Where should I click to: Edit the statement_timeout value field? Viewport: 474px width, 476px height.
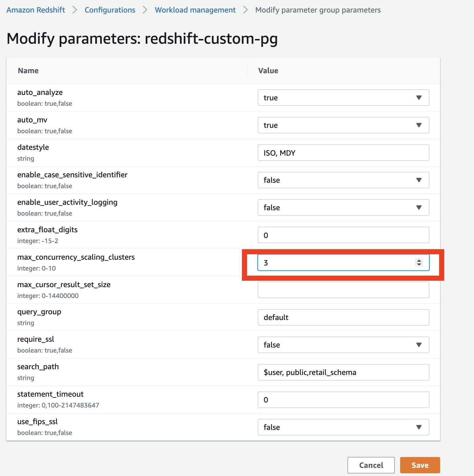[343, 399]
